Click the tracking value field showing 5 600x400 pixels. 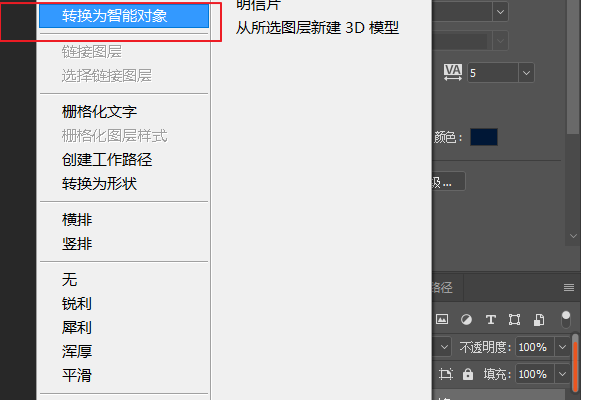coord(493,73)
